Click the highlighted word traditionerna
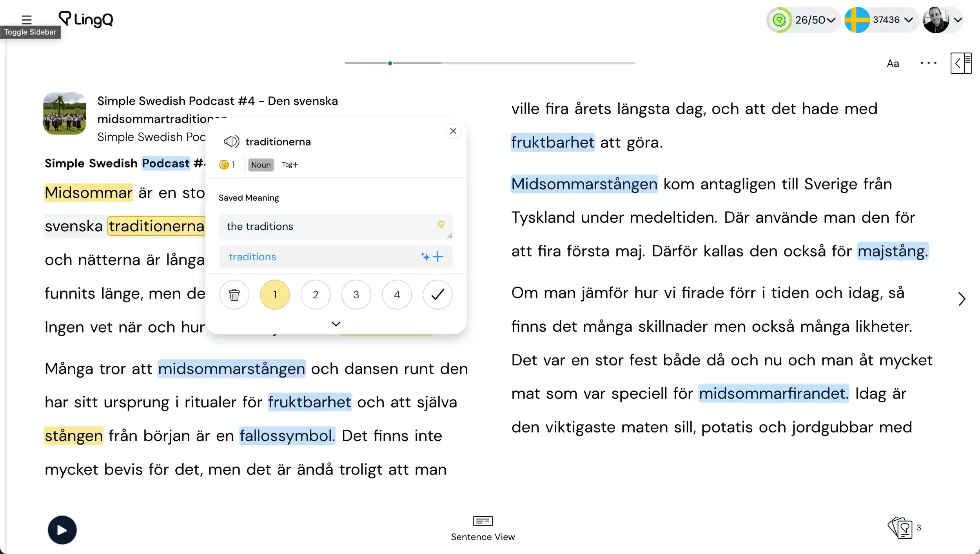The height and width of the screenshot is (554, 980). click(x=156, y=226)
